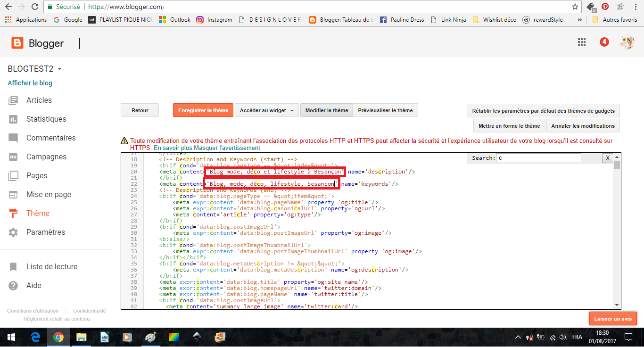This screenshot has height=347, width=644.
Task: Open Chrome from the Windows taskbar
Action: (58, 337)
